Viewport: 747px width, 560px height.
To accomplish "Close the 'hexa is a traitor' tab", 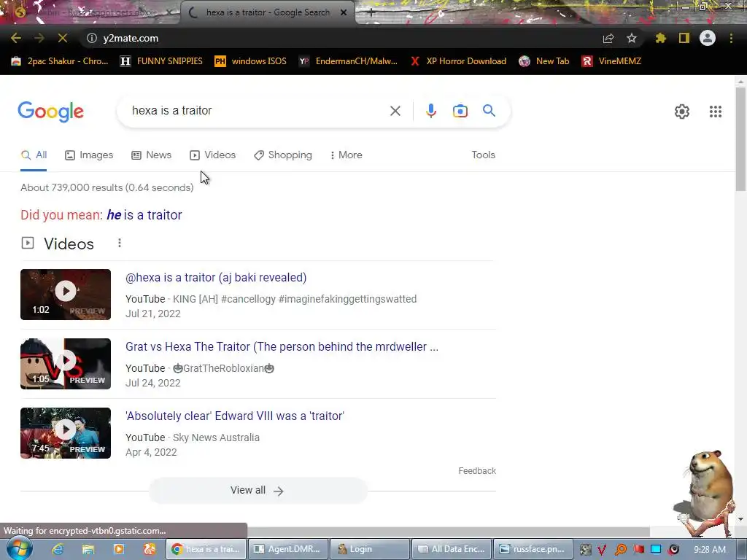I will coord(344,13).
